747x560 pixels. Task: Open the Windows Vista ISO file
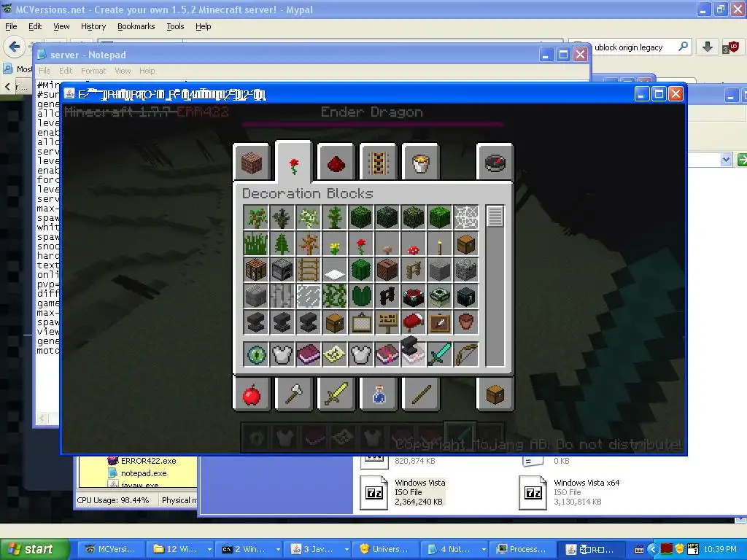pyautogui.click(x=404, y=492)
